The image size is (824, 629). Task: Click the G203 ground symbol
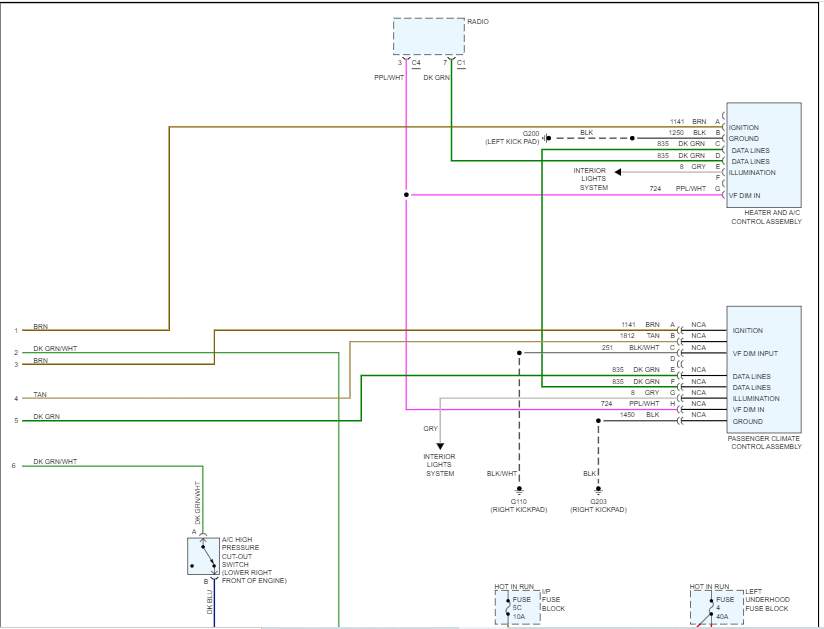pos(599,491)
